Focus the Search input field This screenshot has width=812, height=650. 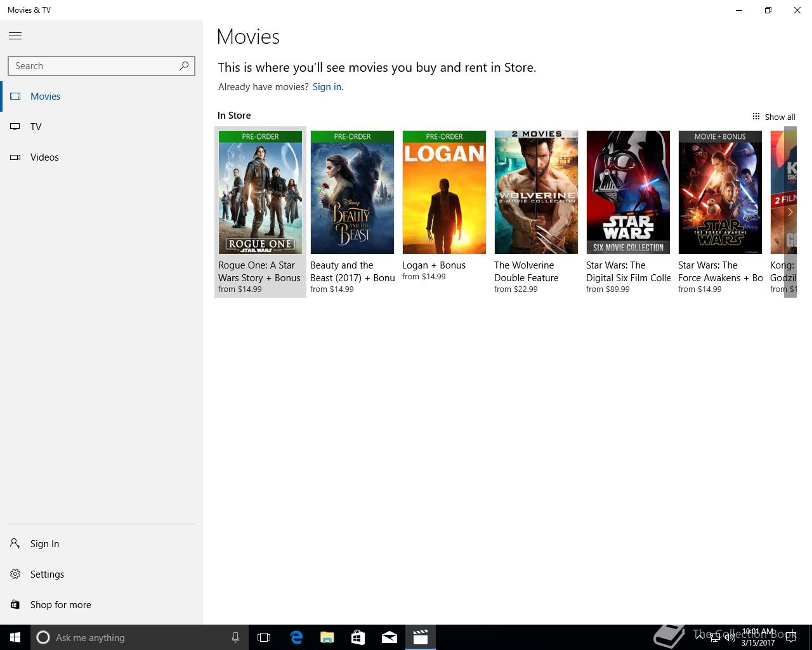101,66
